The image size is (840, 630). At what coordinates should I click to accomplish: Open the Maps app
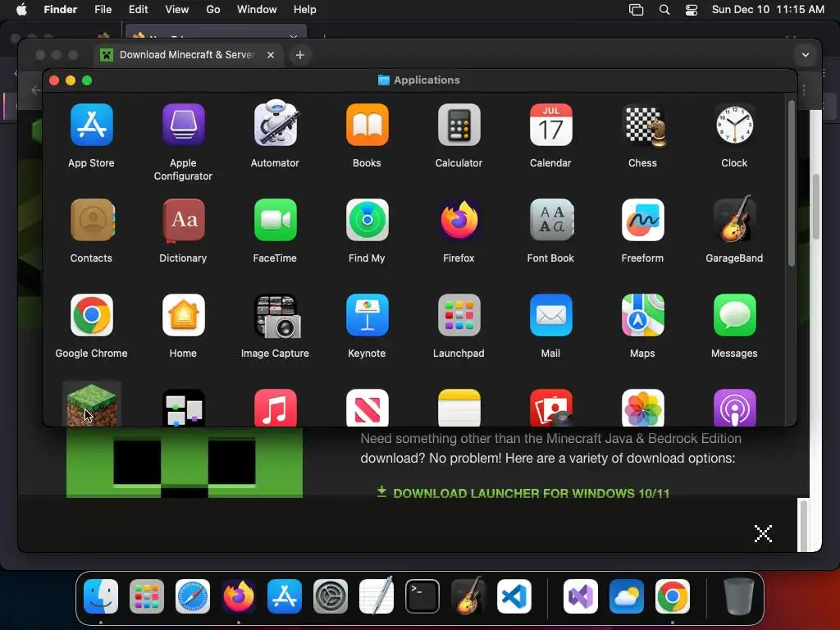click(643, 315)
